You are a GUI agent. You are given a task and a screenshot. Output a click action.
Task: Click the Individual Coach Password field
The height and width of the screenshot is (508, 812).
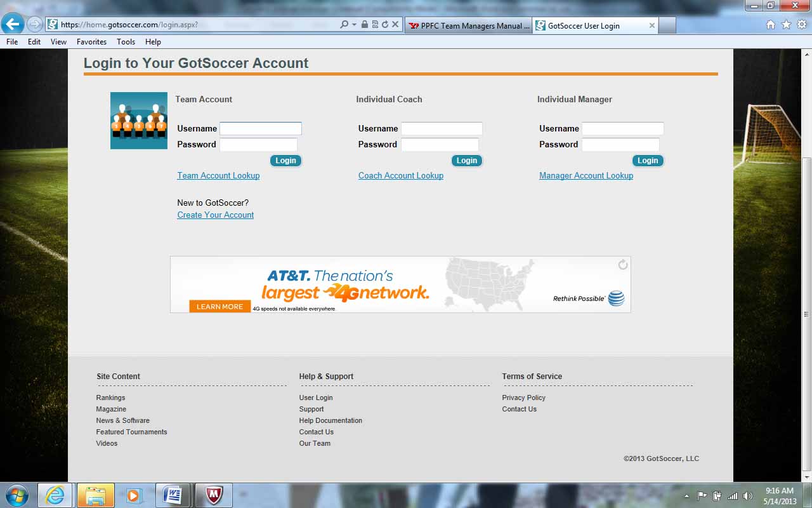(440, 145)
